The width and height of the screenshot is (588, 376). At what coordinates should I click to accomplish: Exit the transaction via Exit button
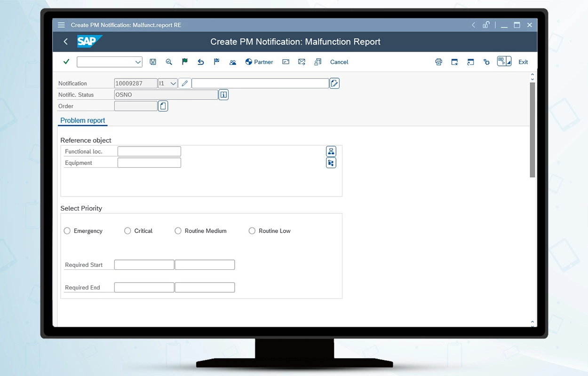[x=523, y=62]
